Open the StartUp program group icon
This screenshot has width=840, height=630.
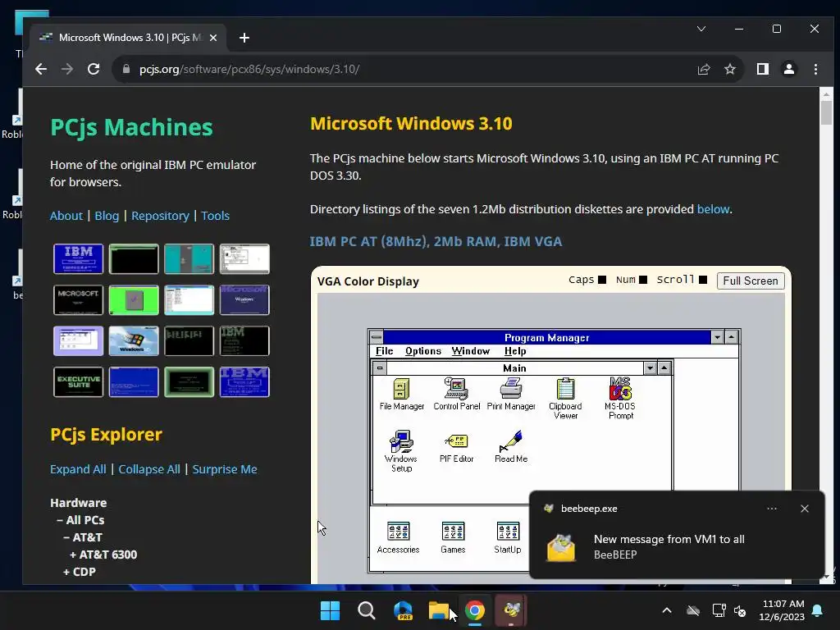pos(507,537)
